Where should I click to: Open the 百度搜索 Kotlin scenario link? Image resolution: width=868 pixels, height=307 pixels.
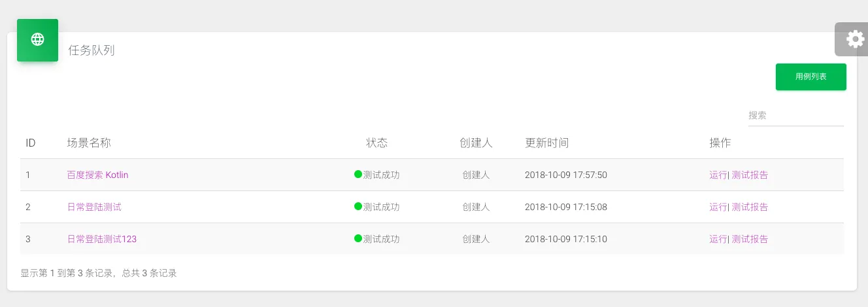pos(97,175)
